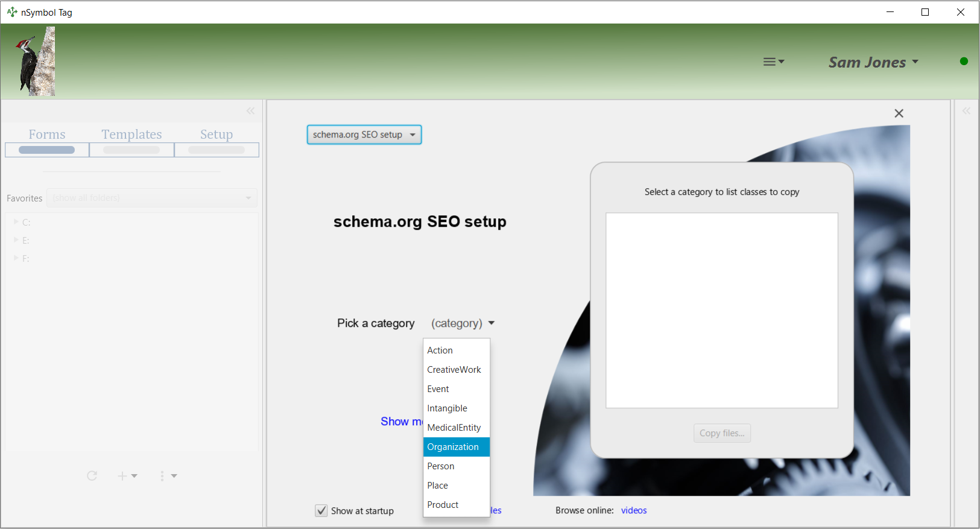The height and width of the screenshot is (529, 980).
Task: Collapse the left panel with double chevron
Action: point(251,111)
